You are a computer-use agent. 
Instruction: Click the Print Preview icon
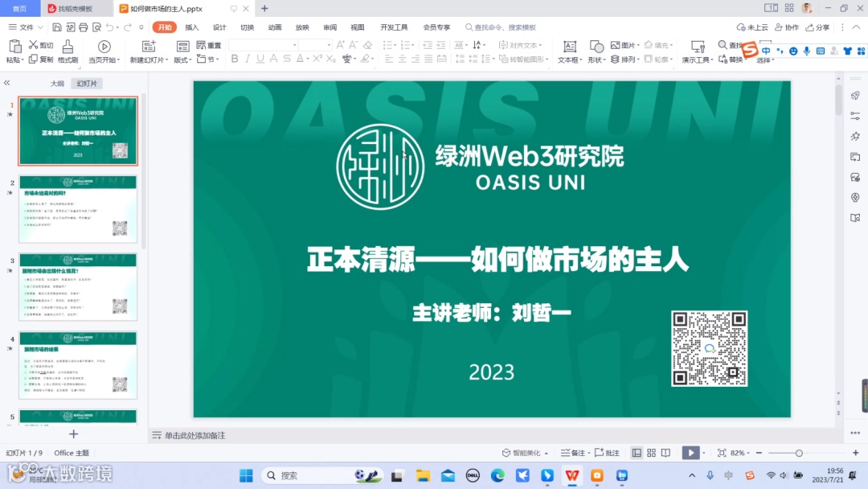[97, 27]
